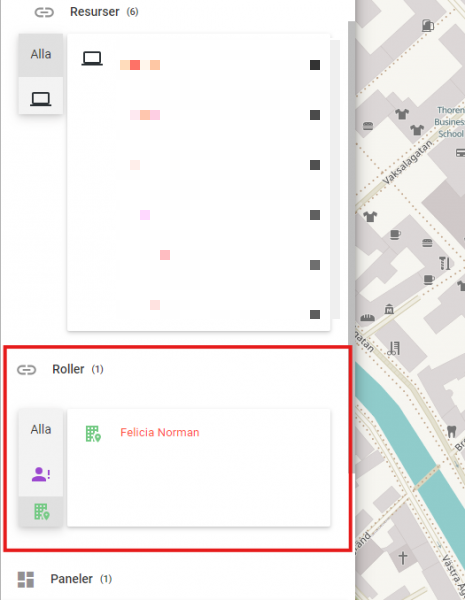Select the green building location role filter
Viewport: 465px width, 600px height.
coord(41,512)
